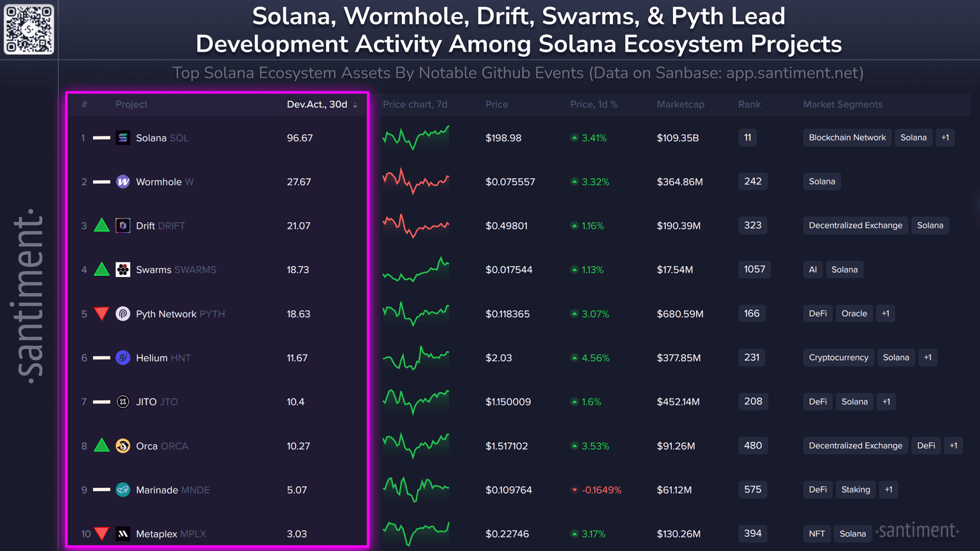The height and width of the screenshot is (551, 980).
Task: Click the Oracle tag in Pyth row
Action: [x=854, y=314]
